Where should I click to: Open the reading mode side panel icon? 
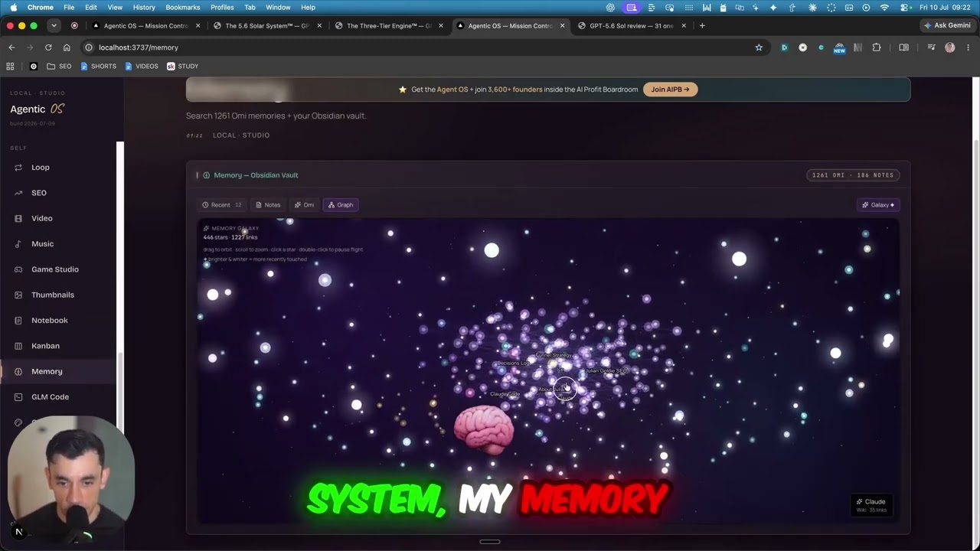pyautogui.click(x=903, y=47)
